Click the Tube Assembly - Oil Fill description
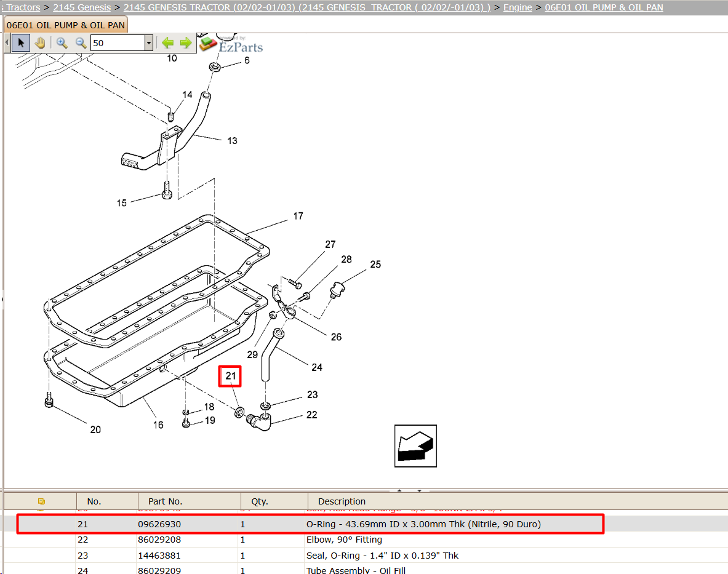 point(356,570)
